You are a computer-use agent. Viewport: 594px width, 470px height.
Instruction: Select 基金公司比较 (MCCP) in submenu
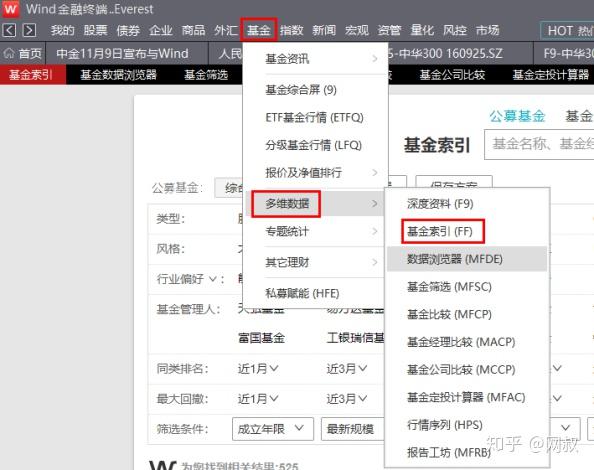[467, 370]
